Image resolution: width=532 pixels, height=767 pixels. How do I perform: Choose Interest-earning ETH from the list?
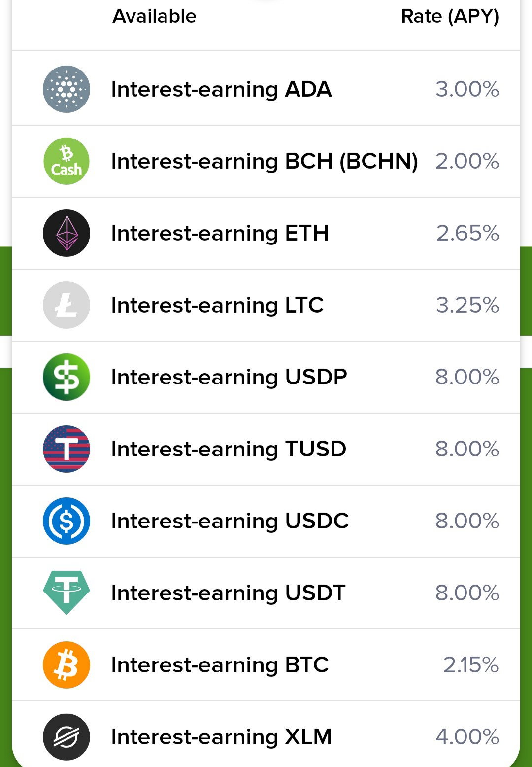220,234
